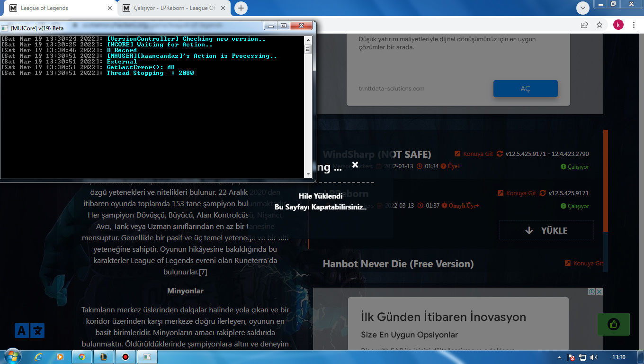Open the network tray icon
644x364 pixels.
[582, 357]
